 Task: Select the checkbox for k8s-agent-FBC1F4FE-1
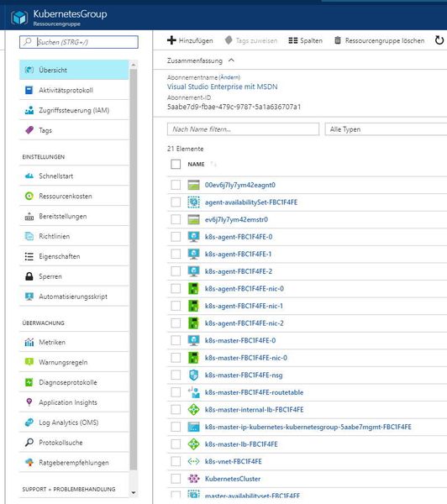click(176, 254)
